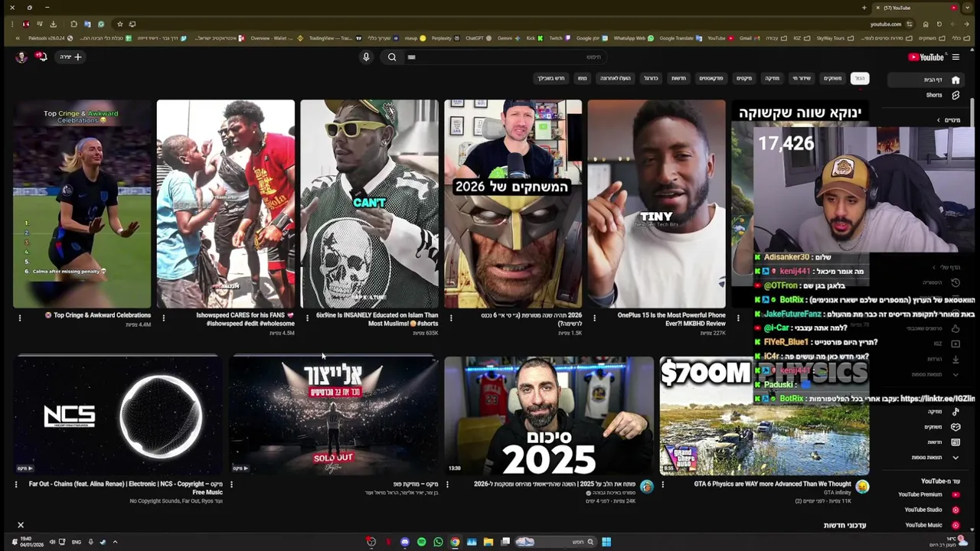The width and height of the screenshot is (980, 551).
Task: Open the Far Out - Chains video title
Action: [126, 487]
